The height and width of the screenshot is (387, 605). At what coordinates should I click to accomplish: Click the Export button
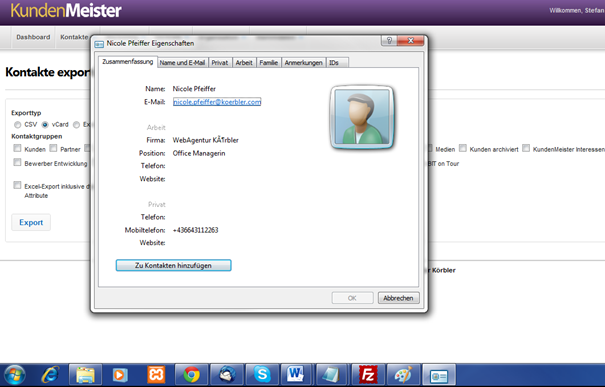31,223
